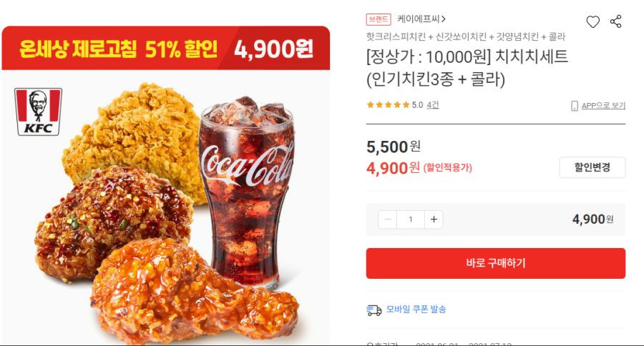Click the product title 치치치세트
644x346 pixels.
click(x=532, y=56)
